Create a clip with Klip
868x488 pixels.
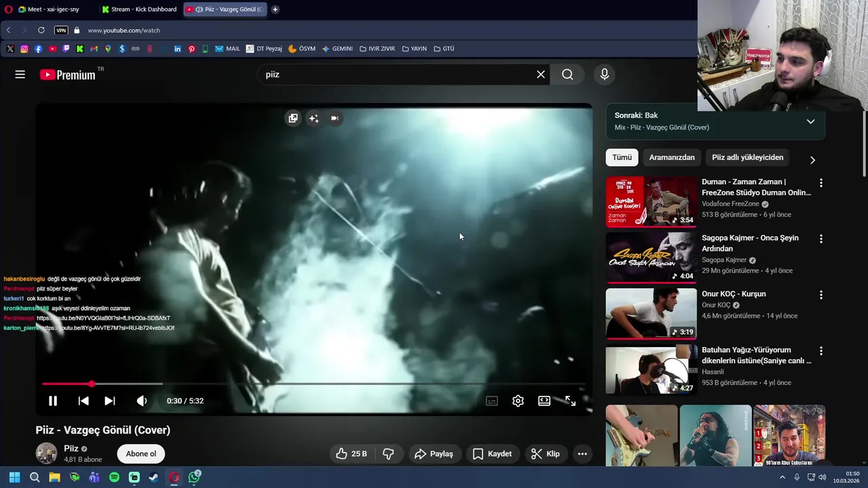tap(545, 453)
